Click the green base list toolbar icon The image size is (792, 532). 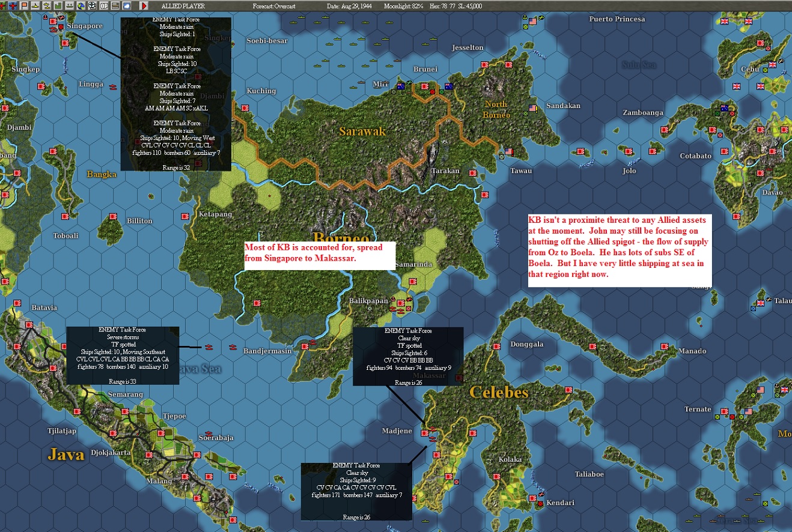tap(58, 5)
